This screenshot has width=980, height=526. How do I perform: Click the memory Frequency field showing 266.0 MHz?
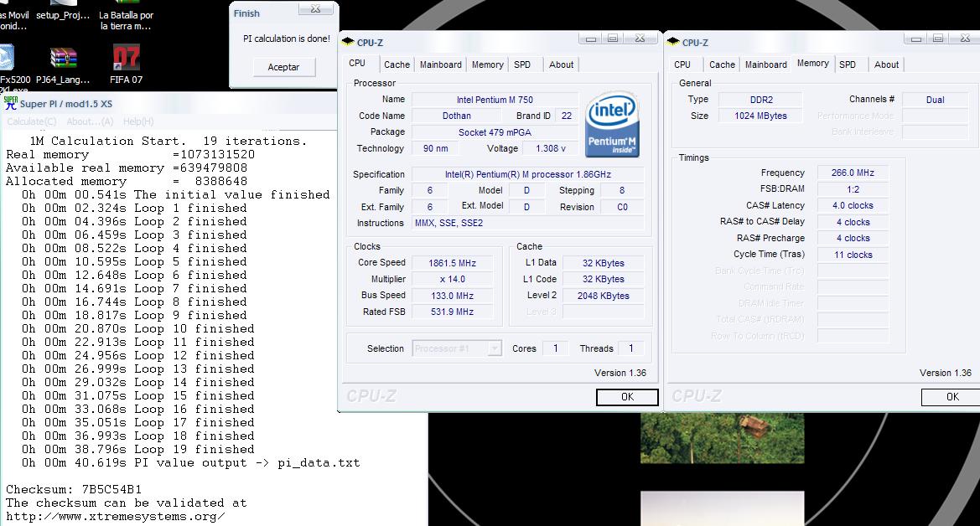tap(853, 173)
